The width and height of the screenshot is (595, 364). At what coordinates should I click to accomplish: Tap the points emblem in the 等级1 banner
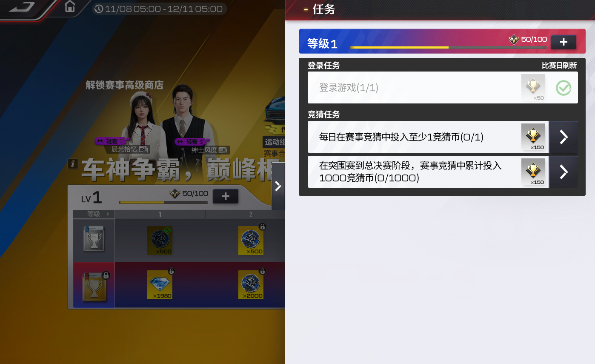tap(514, 40)
